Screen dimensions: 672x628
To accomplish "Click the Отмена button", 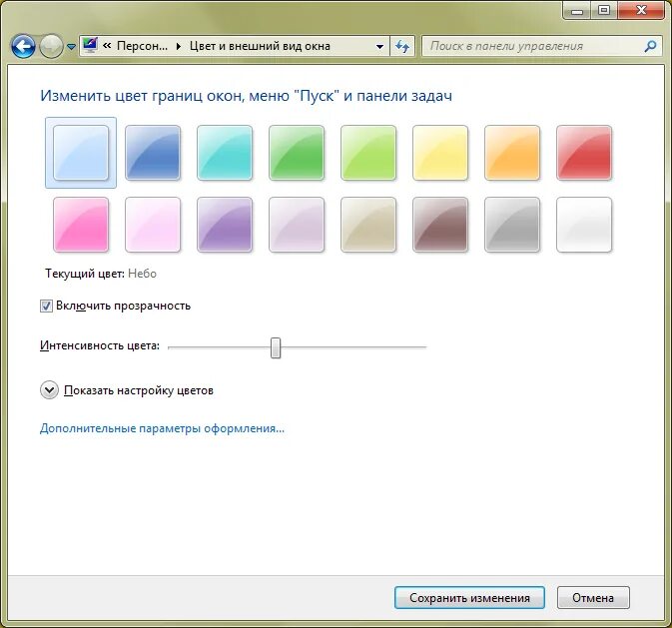I will click(593, 598).
